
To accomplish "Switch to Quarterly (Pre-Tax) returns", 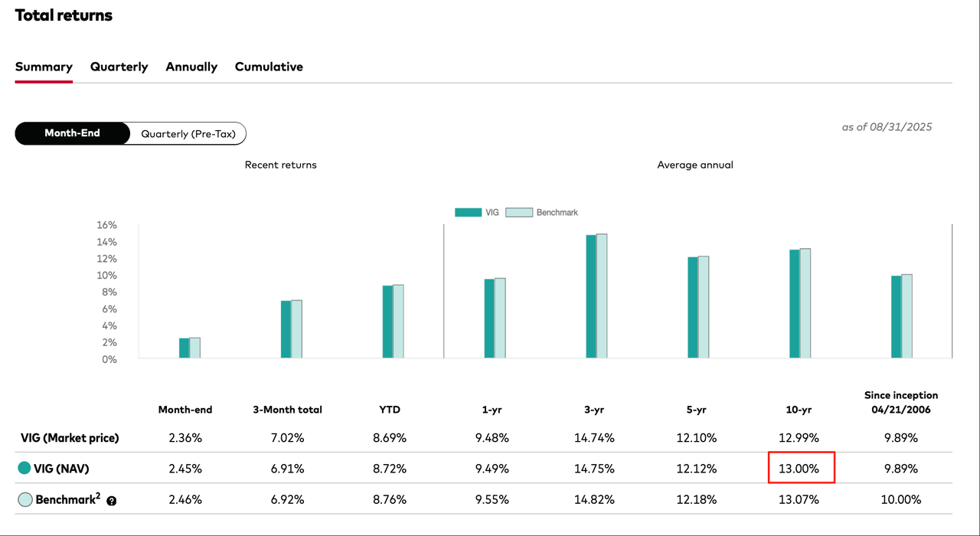I will [188, 133].
